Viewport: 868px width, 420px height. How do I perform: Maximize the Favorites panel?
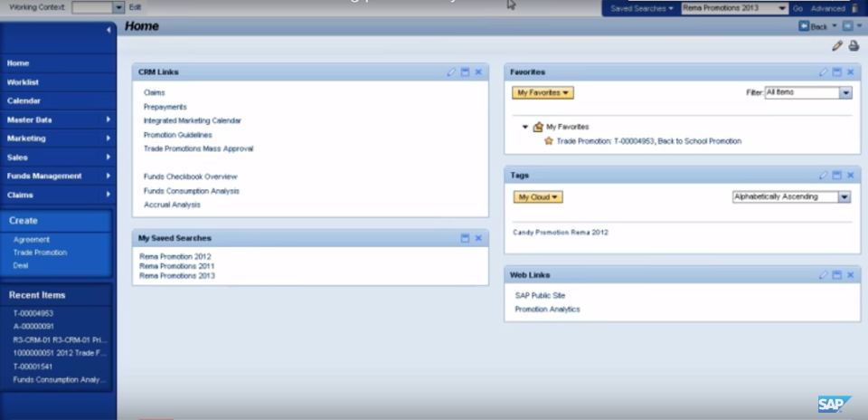[837, 72]
